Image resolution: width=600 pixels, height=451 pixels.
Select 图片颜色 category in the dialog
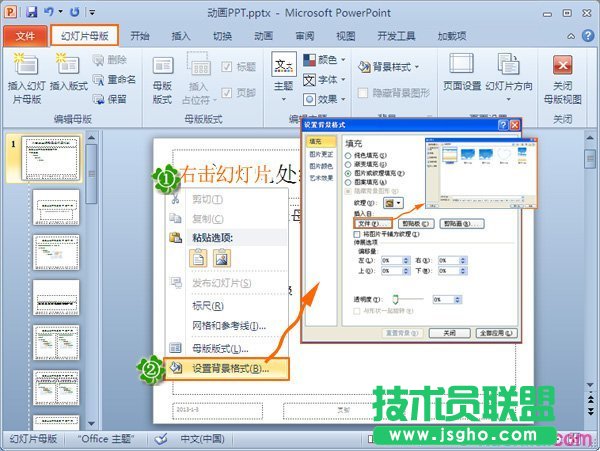pos(321,166)
